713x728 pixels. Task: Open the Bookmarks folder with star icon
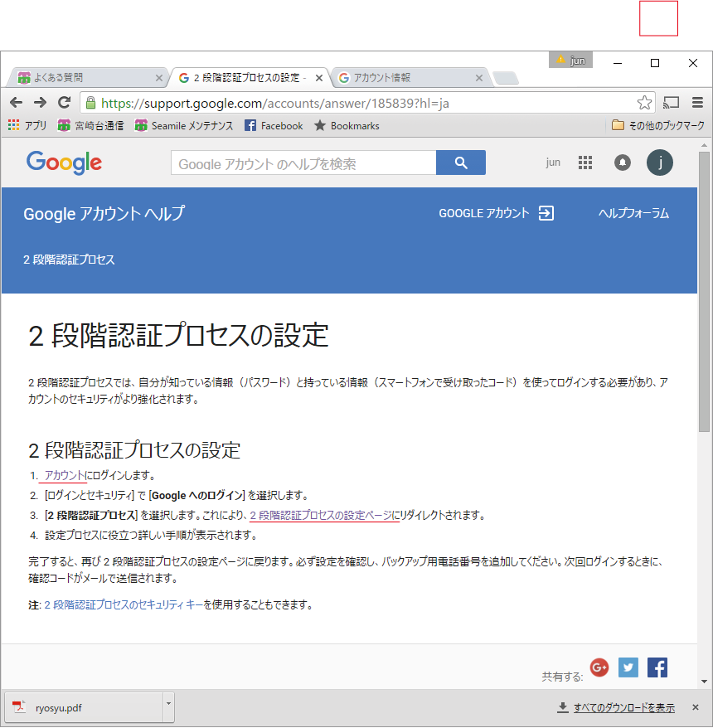(x=347, y=125)
